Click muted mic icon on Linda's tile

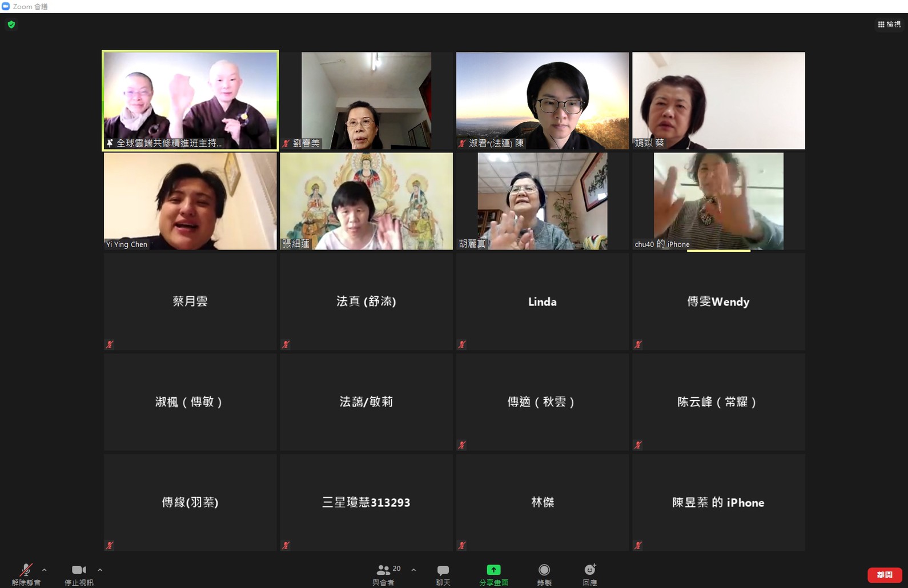462,344
